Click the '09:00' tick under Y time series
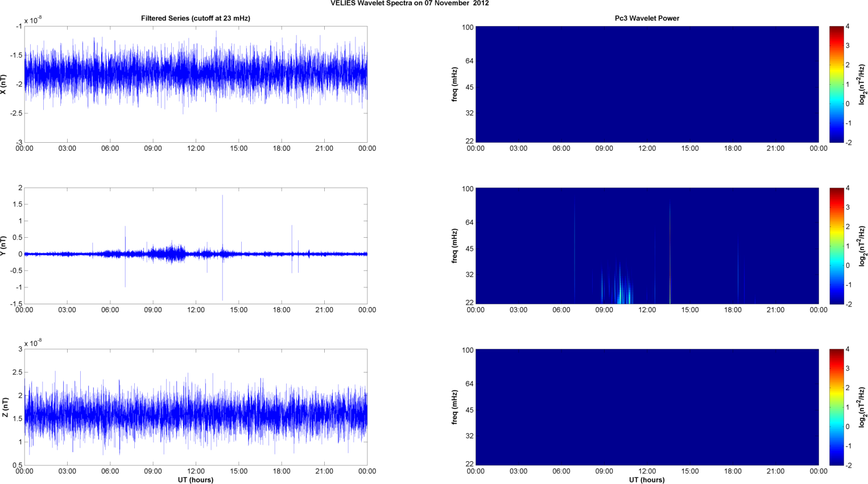The image size is (868, 484). click(x=153, y=310)
